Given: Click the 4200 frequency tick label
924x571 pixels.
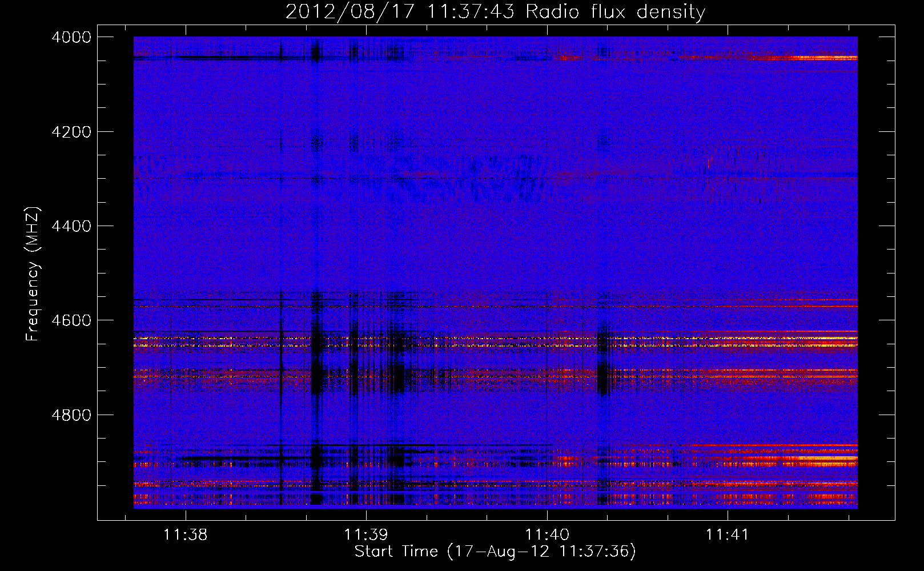Looking at the screenshot, I should click(x=71, y=132).
